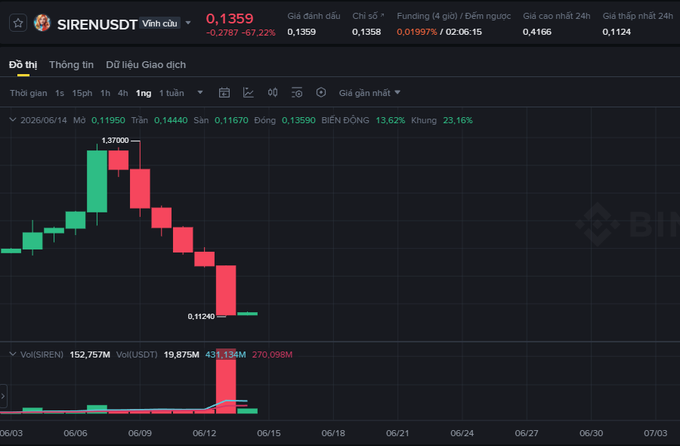Click the BIẾN ĐỘNG 13,62% value
Screen dimensions: 680x446
390,120
